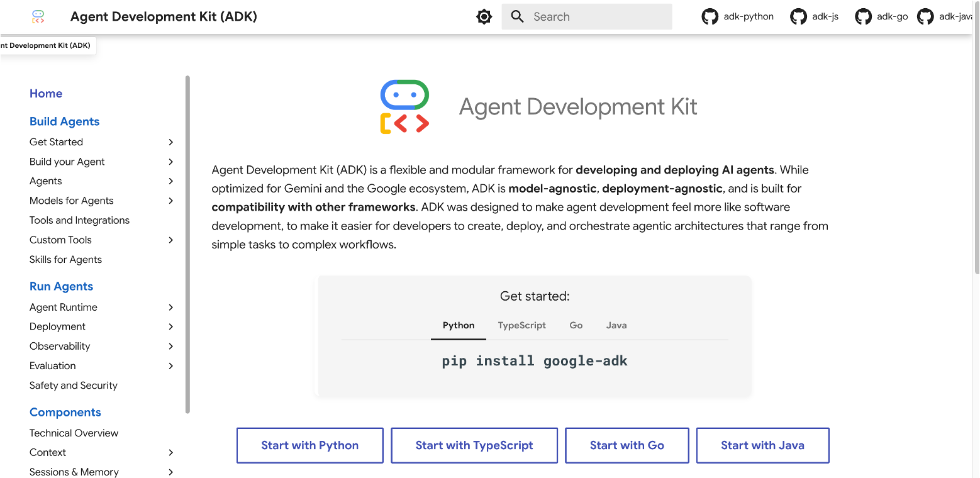This screenshot has height=478, width=980.
Task: Open the adk-python GitHub icon
Action: point(710,17)
